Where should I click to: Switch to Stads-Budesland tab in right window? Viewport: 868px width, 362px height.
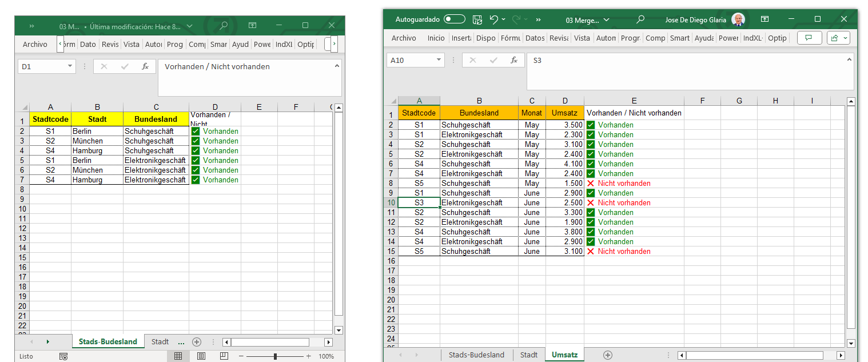(x=476, y=355)
